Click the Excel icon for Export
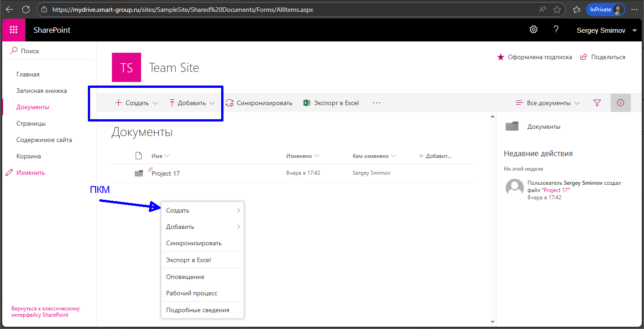Viewport: 644px width, 329px height. click(307, 103)
